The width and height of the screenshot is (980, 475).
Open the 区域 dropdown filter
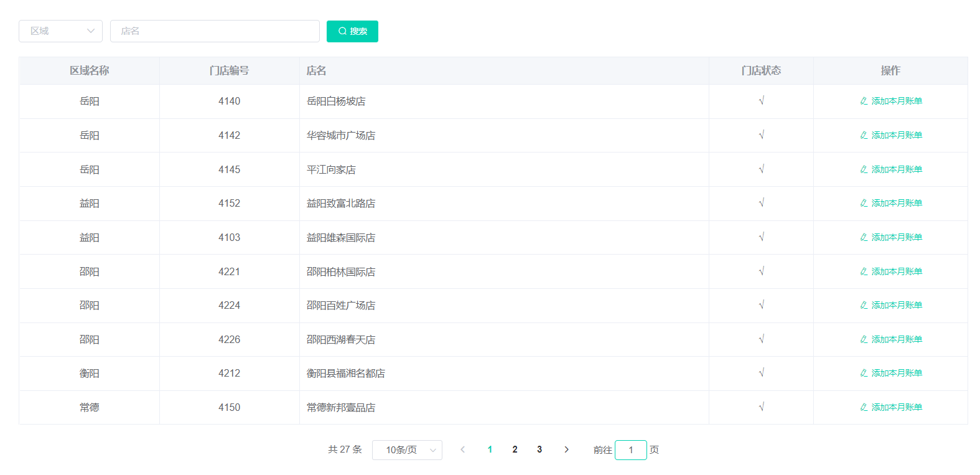pos(60,31)
